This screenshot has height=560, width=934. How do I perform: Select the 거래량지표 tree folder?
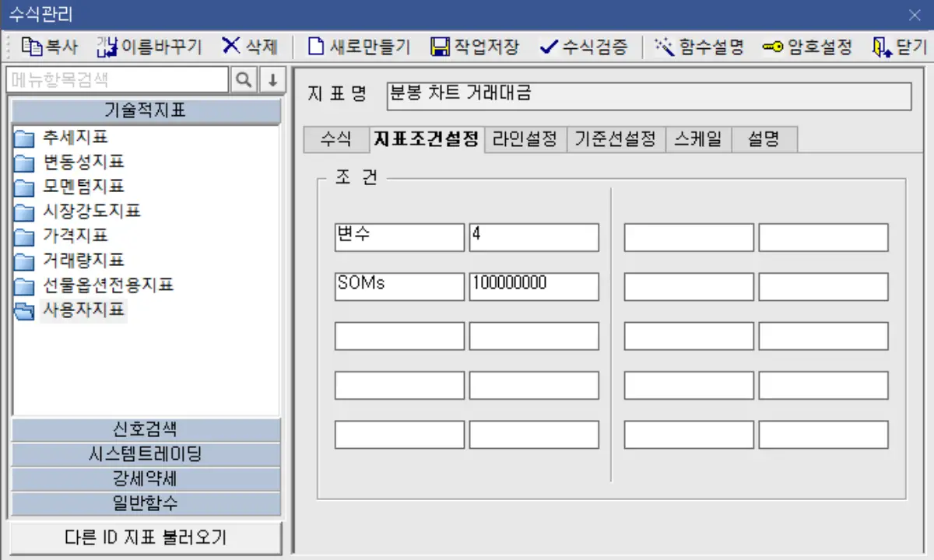pyautogui.click(x=82, y=261)
